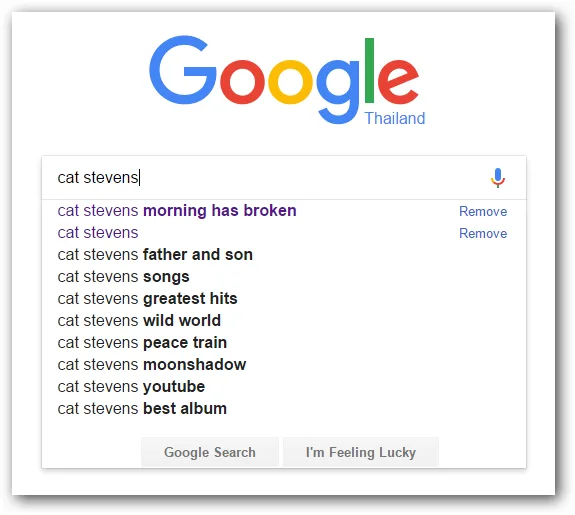Pick cat stevens best album suggestion
The height and width of the screenshot is (515, 575).
point(142,409)
